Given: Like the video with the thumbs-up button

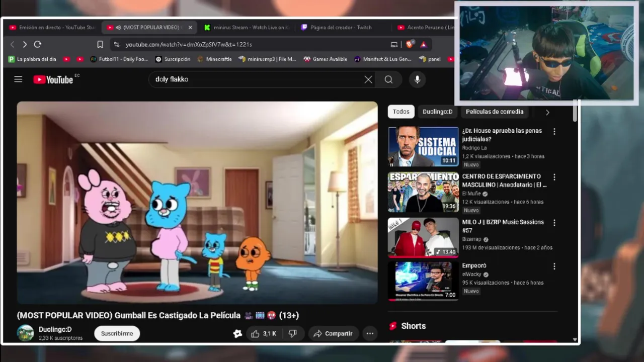Looking at the screenshot, I should pyautogui.click(x=264, y=333).
